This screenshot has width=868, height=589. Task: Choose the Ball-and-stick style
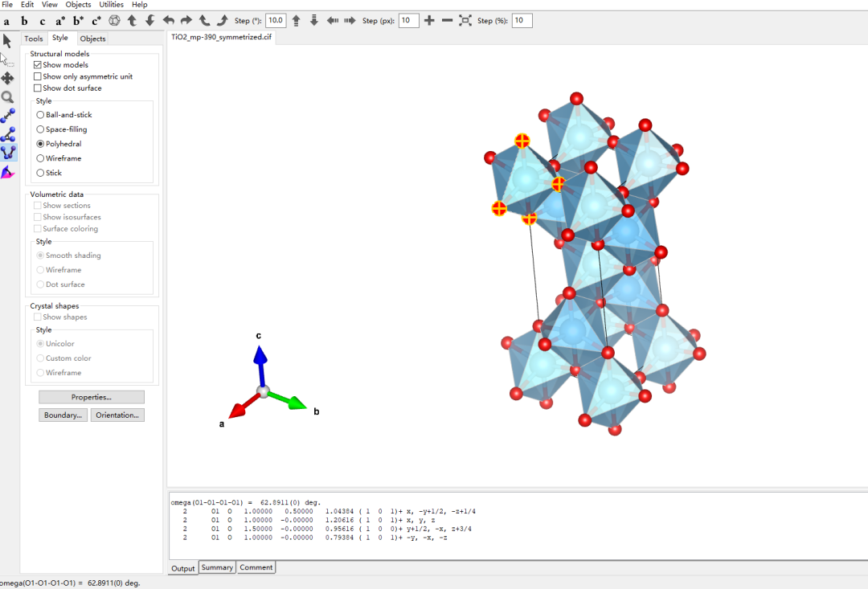(41, 115)
